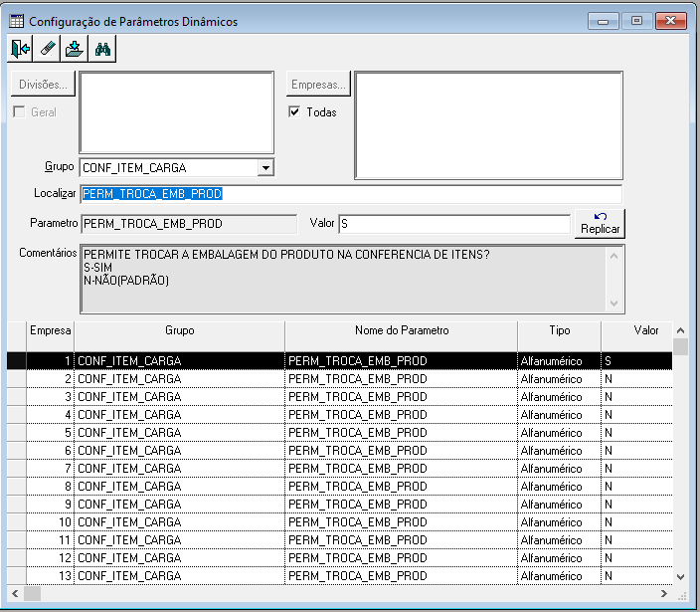Select the row for Empresa 1
The width and height of the screenshot is (700, 612).
[339, 361]
